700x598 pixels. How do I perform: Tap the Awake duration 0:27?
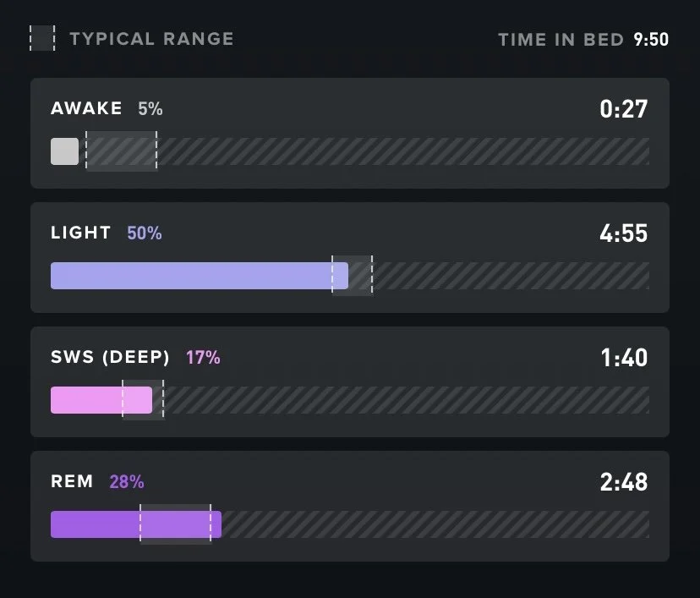623,109
